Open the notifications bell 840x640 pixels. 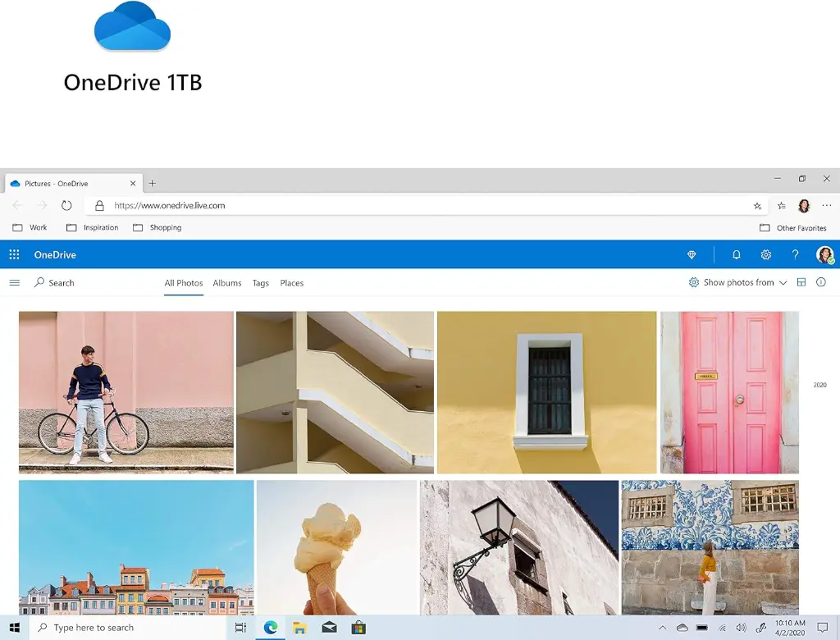click(736, 255)
